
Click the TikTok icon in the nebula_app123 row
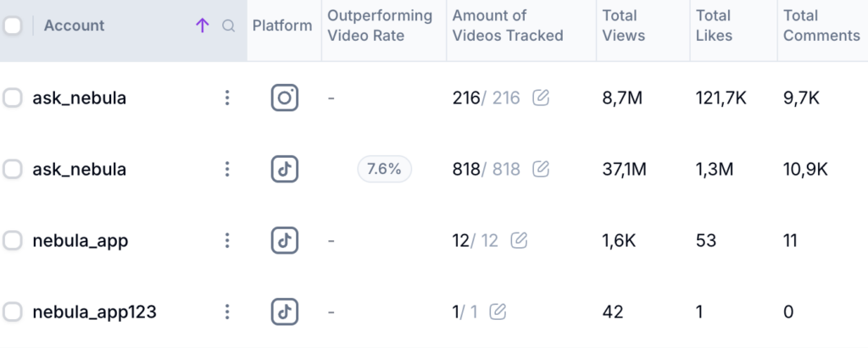(x=285, y=312)
